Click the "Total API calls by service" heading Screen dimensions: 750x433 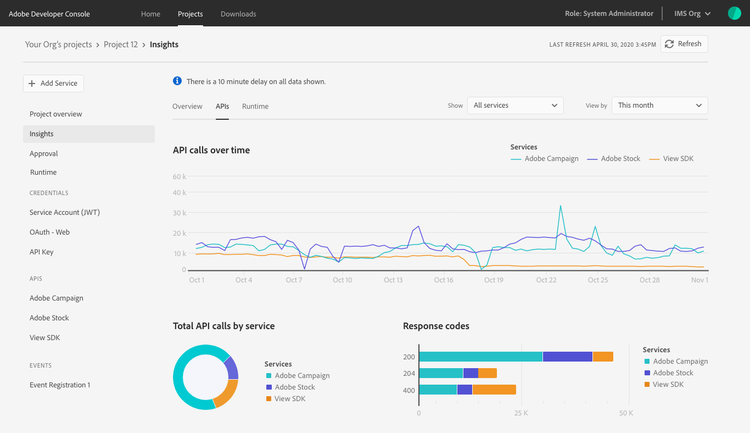click(x=224, y=326)
